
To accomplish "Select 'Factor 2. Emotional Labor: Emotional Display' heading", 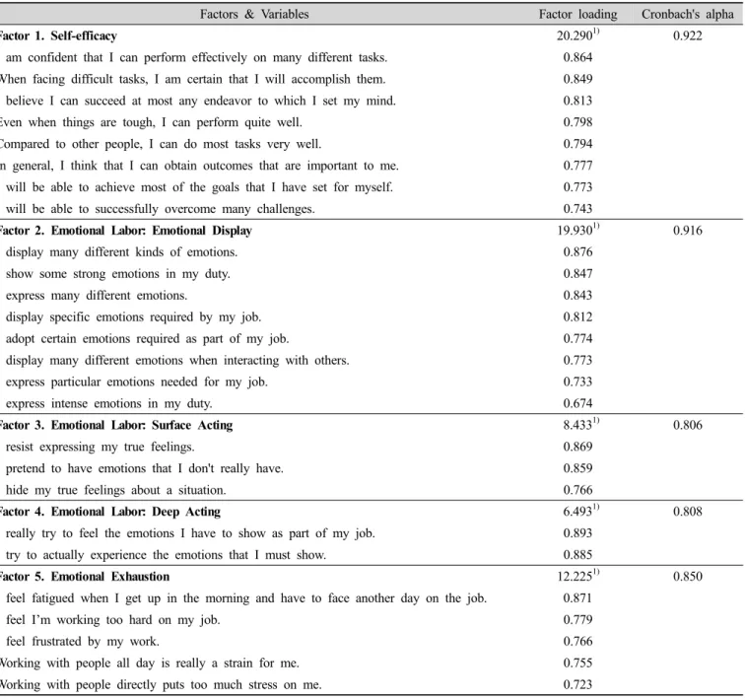I will pyautogui.click(x=126, y=231).
